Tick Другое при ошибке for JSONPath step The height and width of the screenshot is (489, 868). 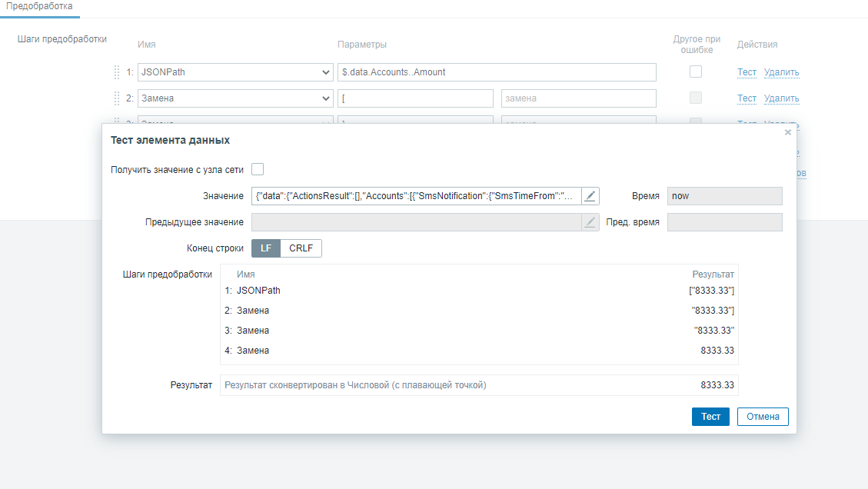click(x=696, y=72)
